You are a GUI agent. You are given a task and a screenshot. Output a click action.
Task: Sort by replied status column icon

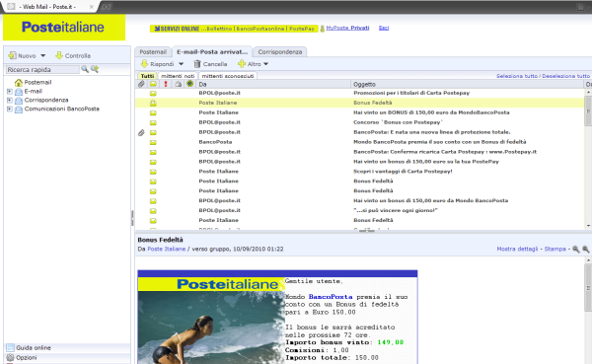178,84
